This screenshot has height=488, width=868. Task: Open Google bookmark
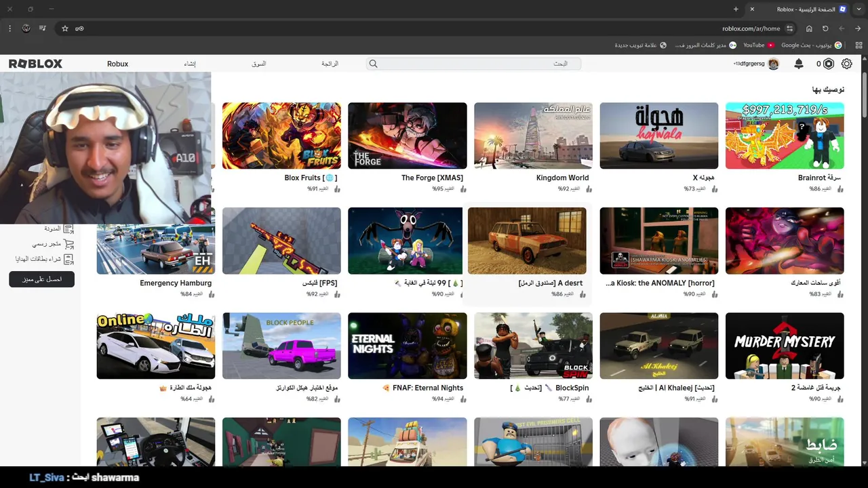coord(812,45)
